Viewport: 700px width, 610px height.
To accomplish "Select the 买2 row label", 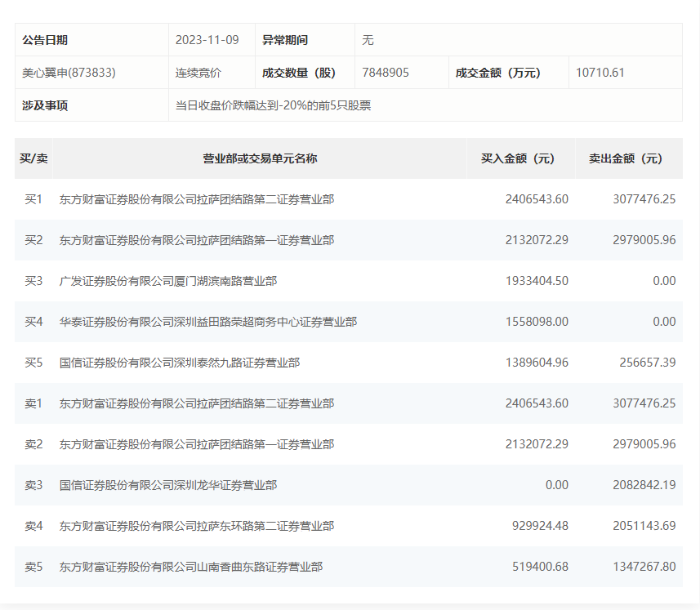I will coord(33,240).
